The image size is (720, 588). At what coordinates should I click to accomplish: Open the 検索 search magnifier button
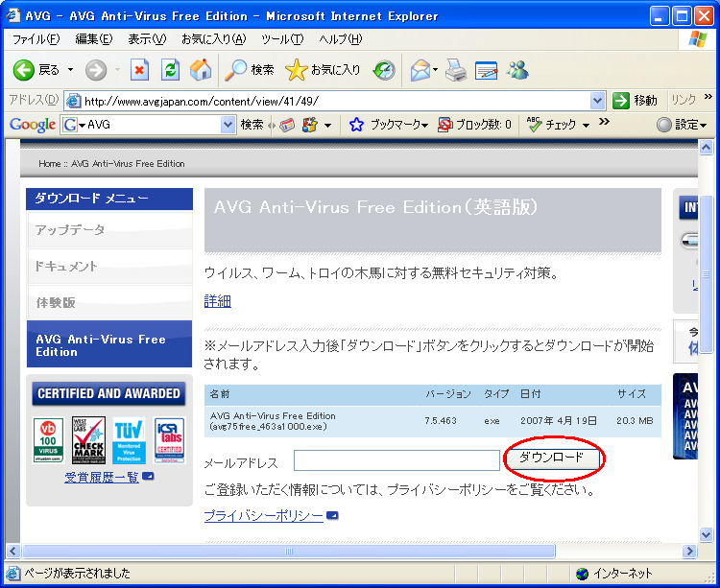tap(250, 70)
